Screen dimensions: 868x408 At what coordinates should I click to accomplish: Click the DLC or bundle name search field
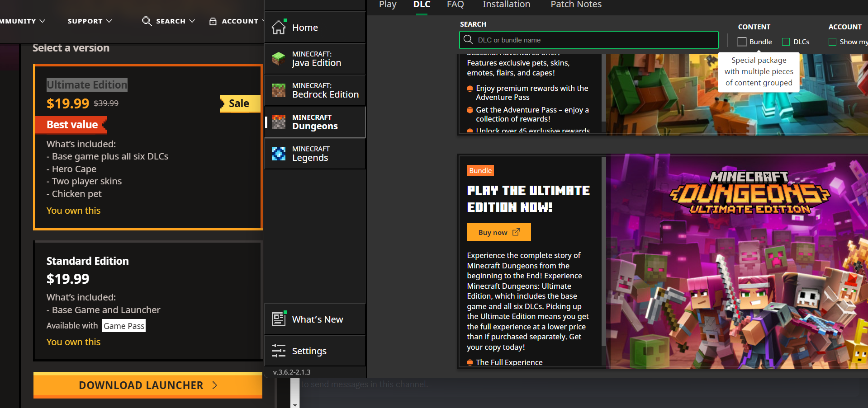tap(589, 40)
